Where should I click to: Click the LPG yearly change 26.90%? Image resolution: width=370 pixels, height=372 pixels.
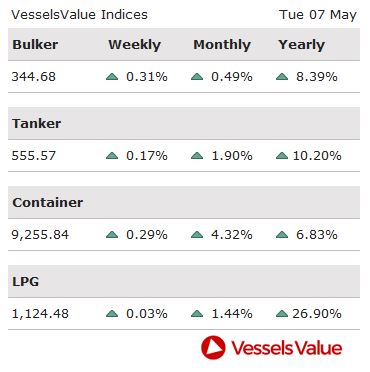click(317, 314)
